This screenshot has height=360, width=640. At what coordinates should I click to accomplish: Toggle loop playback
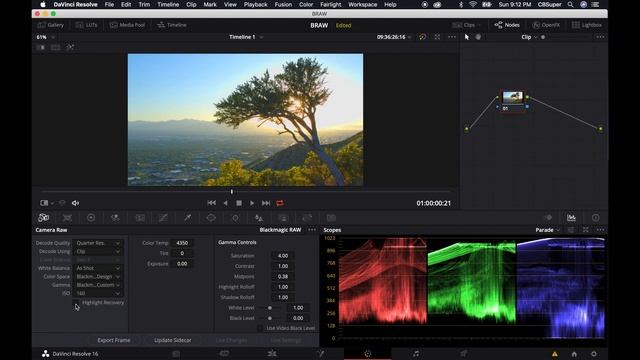280,203
